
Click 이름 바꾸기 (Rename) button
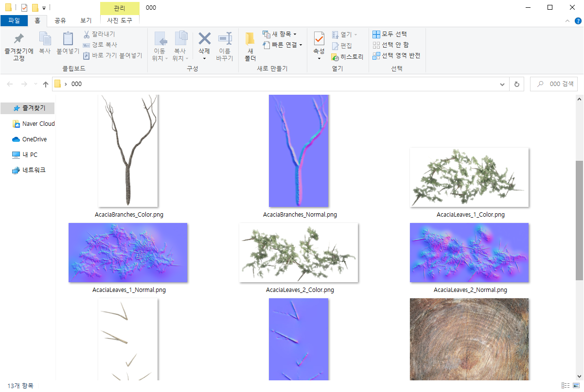pos(225,47)
